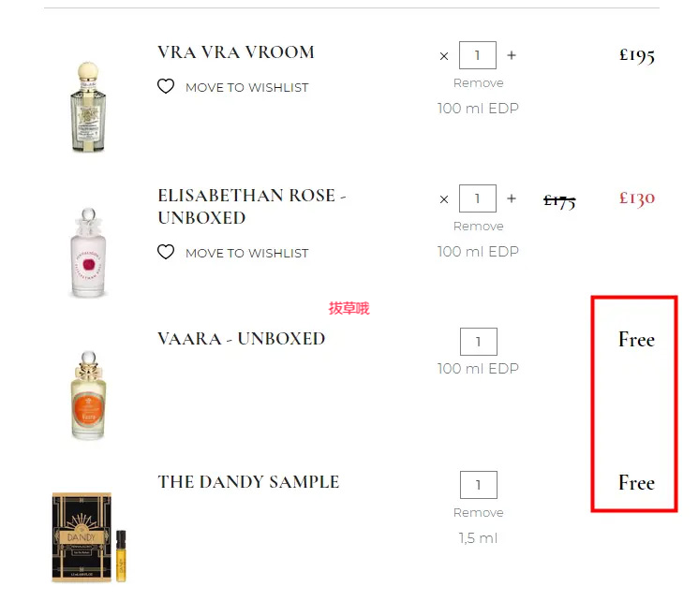Click The Dandy Sample quantity box
This screenshot has width=698, height=616.
[x=479, y=485]
